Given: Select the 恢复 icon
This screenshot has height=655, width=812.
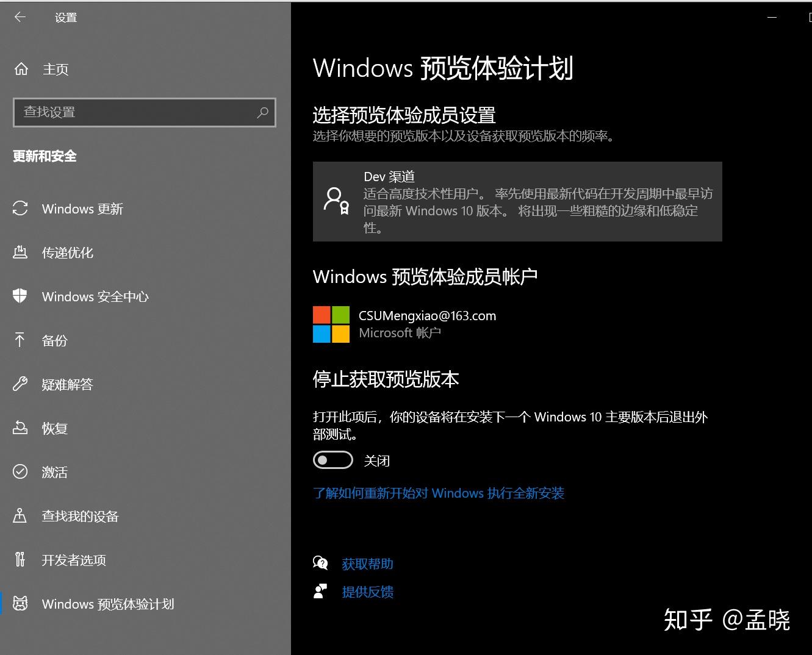Looking at the screenshot, I should point(20,428).
